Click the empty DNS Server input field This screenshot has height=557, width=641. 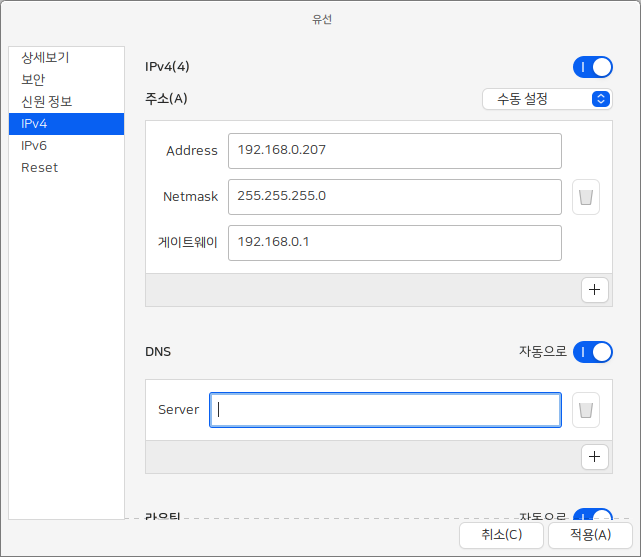coord(385,410)
